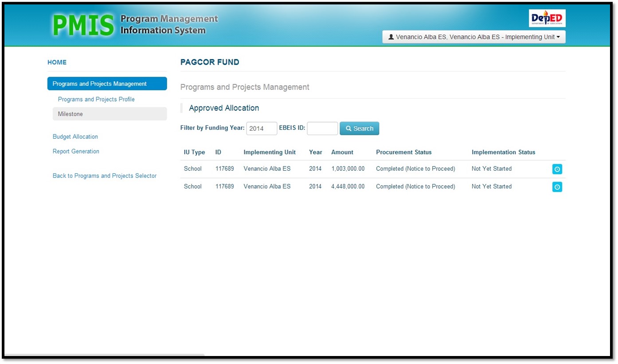
Task: Select amount 1,003,000.00 cell
Action: 348,168
